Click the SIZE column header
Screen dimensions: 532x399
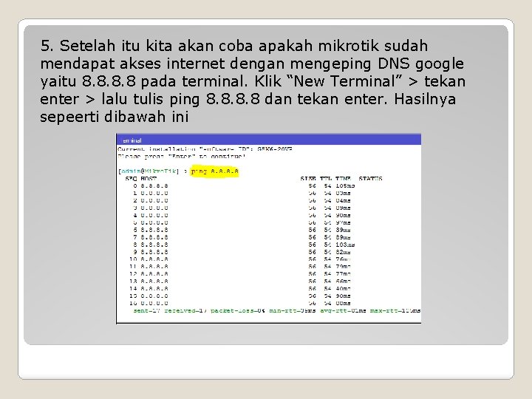coord(308,179)
